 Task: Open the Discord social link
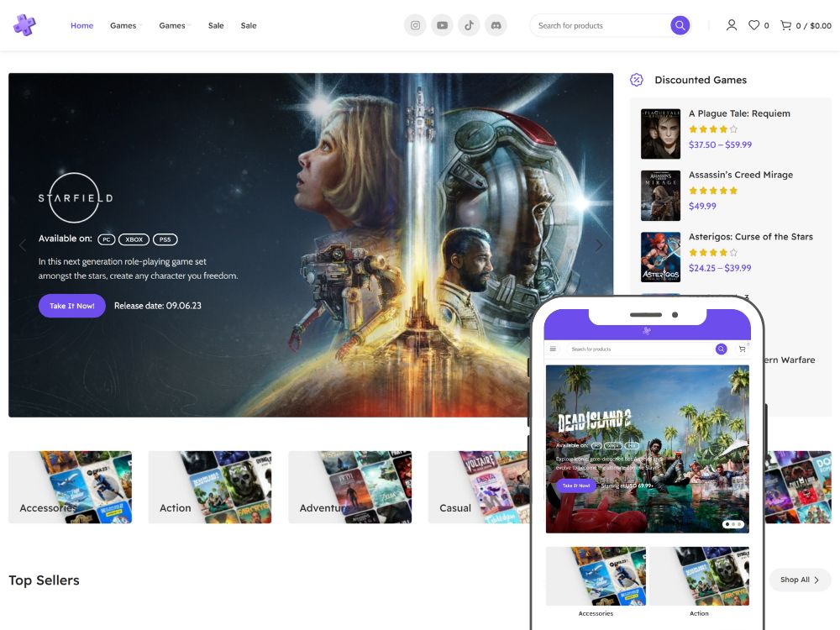pyautogui.click(x=496, y=25)
